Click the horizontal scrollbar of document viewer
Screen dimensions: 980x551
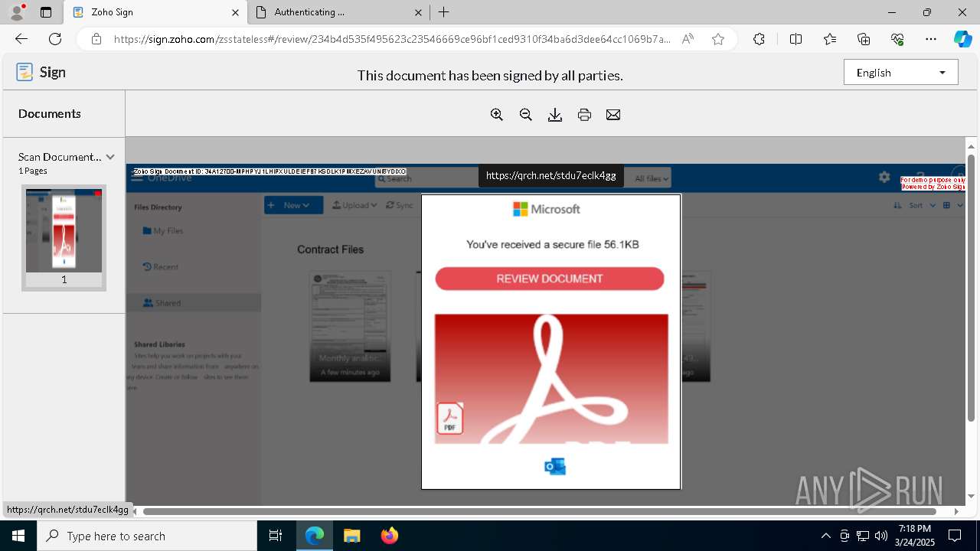tap(540, 511)
